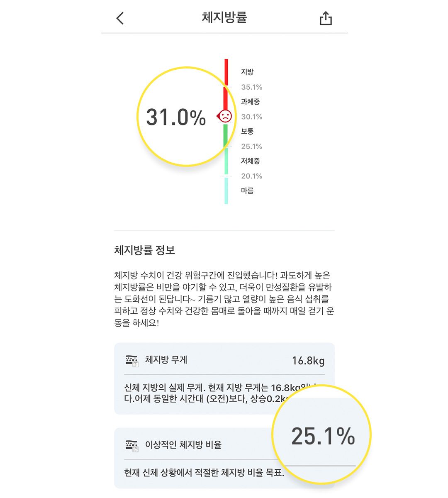Viewport: 448px width, 498px height.
Task: Click the 30.1% threshold label
Action: coord(252,117)
